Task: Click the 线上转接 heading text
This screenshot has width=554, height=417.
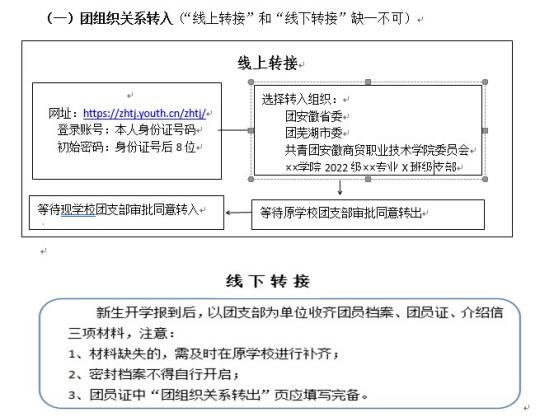Action: [x=267, y=63]
